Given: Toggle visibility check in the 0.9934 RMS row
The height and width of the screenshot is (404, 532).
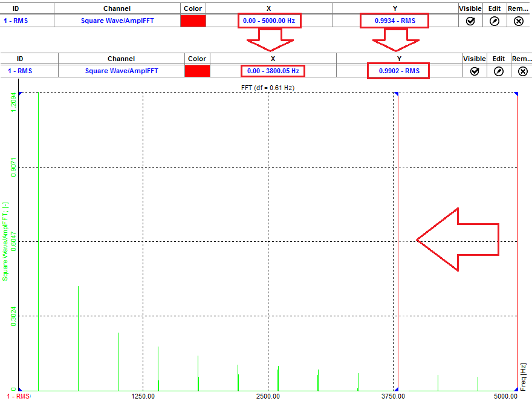Looking at the screenshot, I should click(470, 21).
